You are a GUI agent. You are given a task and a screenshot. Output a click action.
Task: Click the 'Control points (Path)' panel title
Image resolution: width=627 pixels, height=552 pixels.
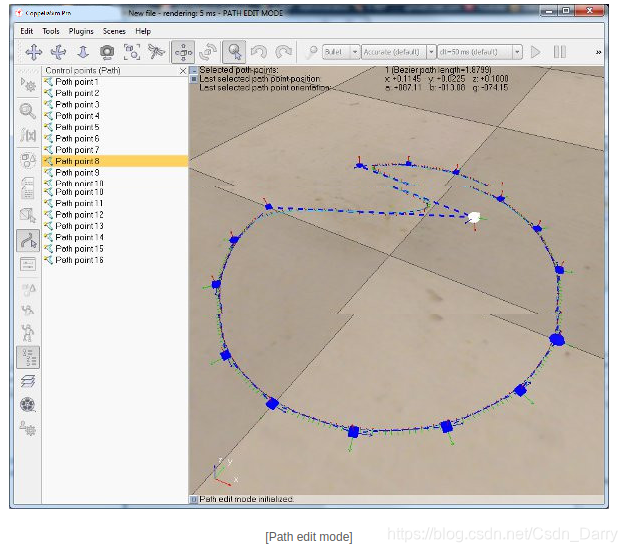83,70
